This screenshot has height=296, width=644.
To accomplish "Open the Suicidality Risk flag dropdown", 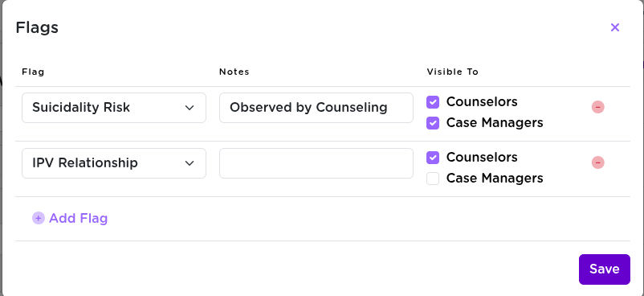I will coord(114,108).
